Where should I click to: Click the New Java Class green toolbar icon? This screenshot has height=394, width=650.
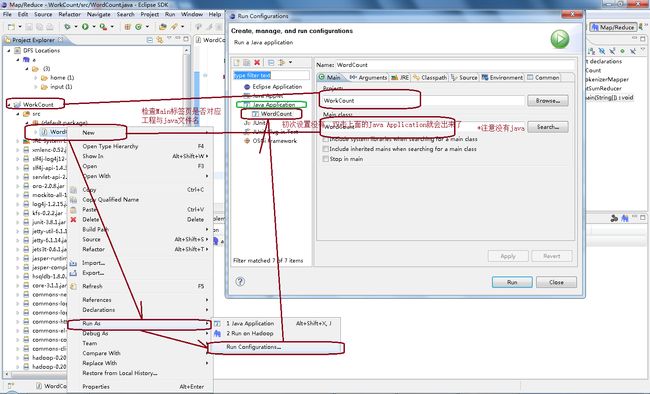[138, 27]
